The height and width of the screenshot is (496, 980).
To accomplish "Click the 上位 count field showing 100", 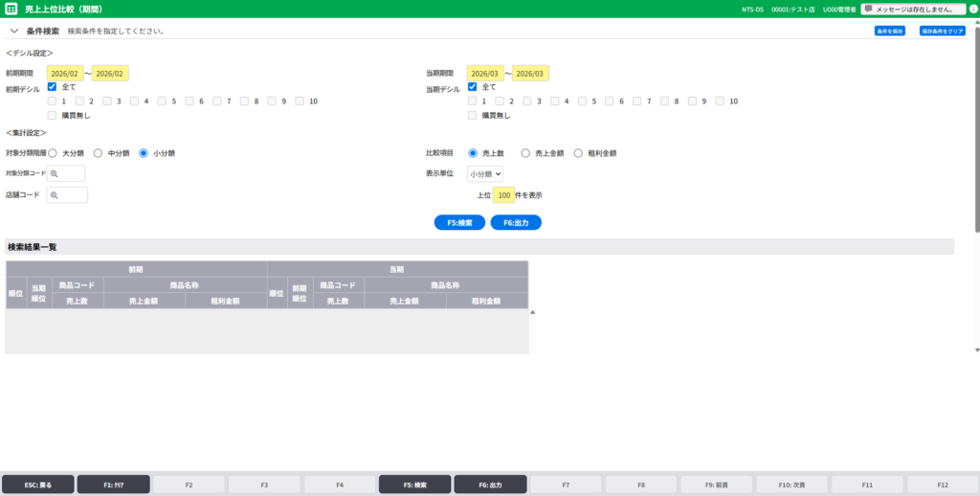I will click(x=503, y=195).
